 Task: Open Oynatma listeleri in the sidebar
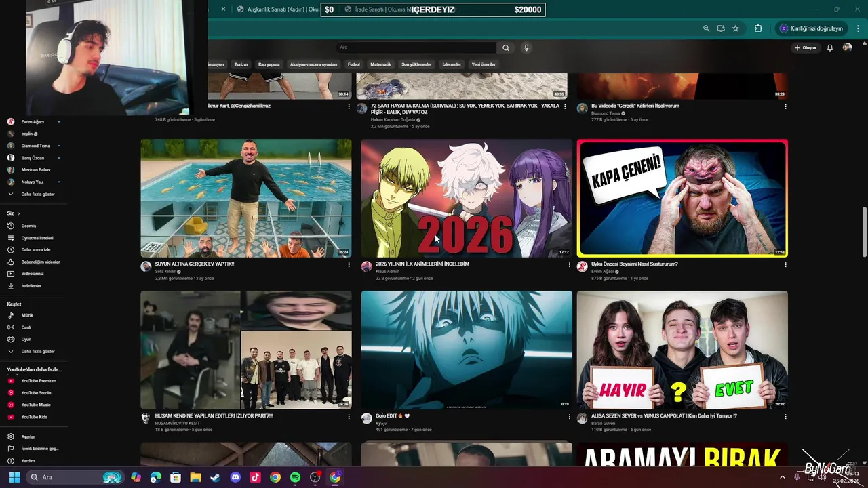click(x=37, y=238)
